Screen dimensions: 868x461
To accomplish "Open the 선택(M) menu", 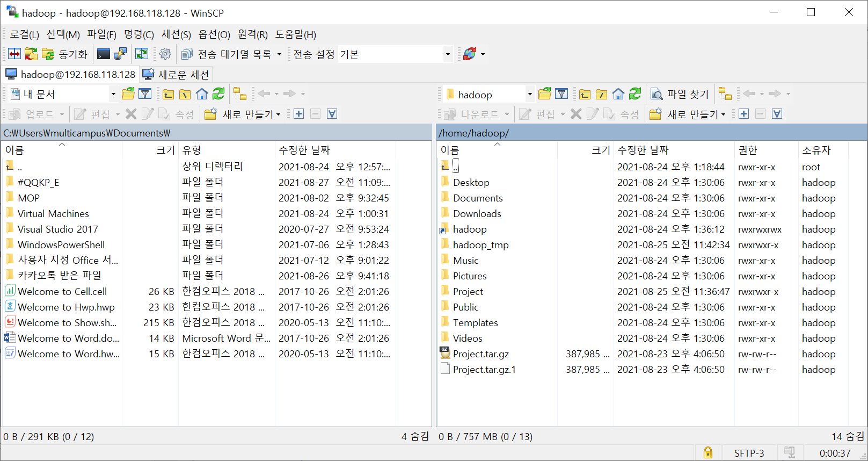I will (63, 34).
